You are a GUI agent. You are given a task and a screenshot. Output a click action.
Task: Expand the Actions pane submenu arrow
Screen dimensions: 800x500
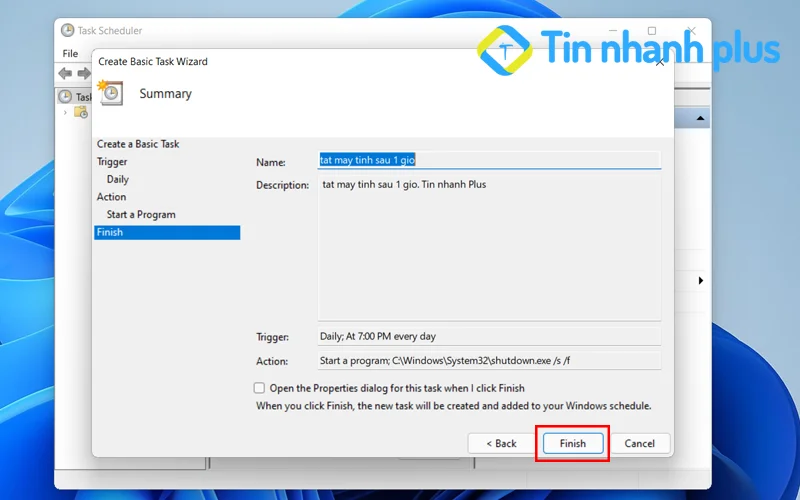(700, 281)
